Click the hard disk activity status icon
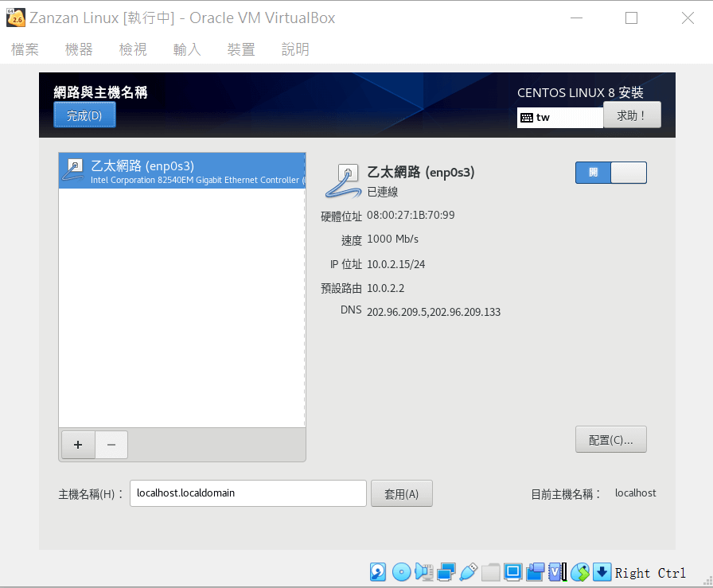 [x=378, y=572]
